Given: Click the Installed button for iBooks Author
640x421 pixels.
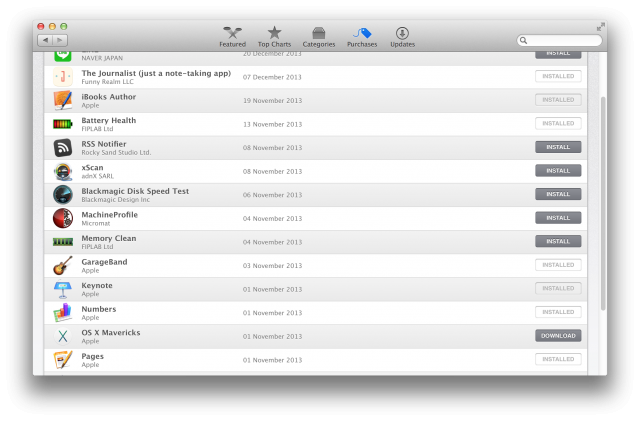Looking at the screenshot, I should click(558, 100).
